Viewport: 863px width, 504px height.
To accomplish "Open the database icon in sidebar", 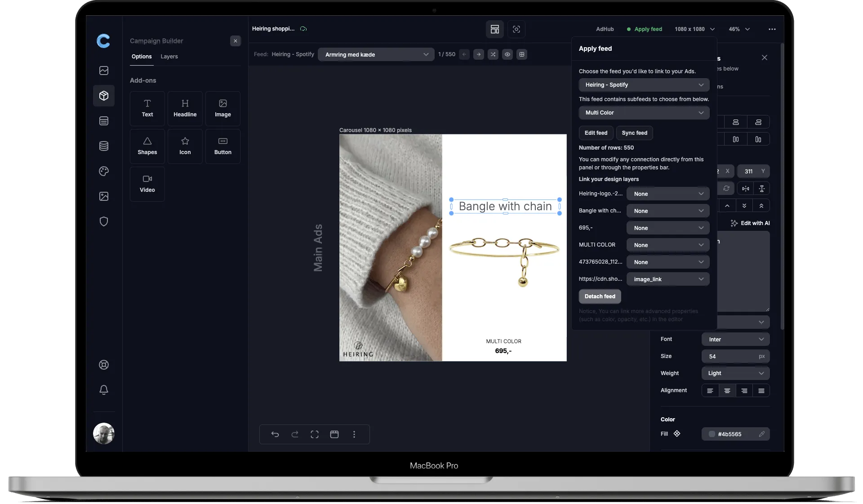I will [x=104, y=146].
